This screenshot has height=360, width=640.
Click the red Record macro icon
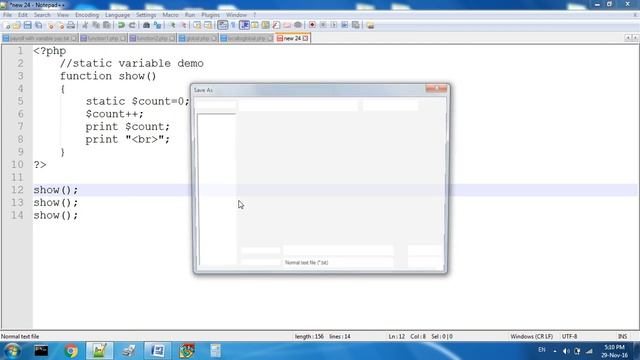(312, 25)
